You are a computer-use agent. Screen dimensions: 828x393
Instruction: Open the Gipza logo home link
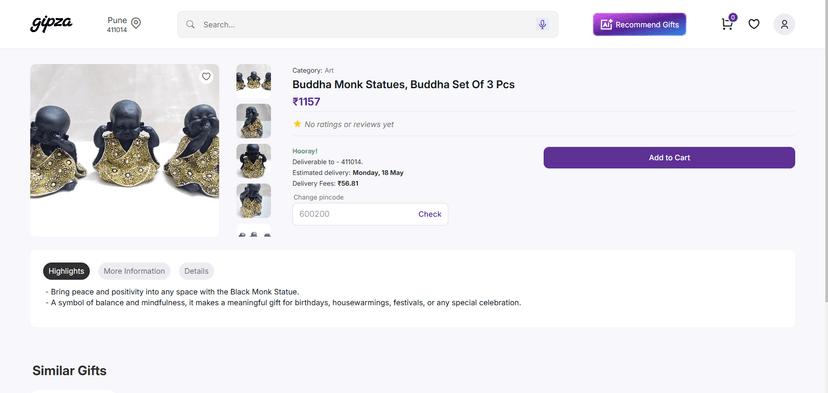click(51, 24)
